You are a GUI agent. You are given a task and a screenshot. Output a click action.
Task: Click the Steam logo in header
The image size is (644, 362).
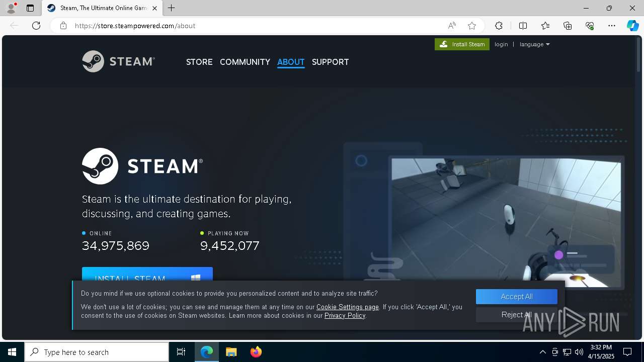pos(118,61)
